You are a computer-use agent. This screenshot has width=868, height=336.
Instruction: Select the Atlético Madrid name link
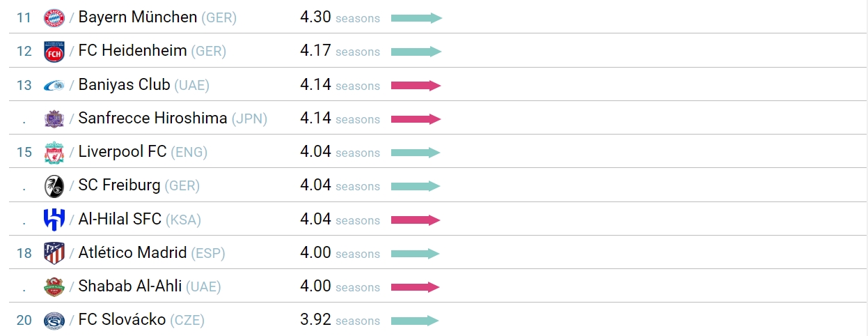[x=132, y=252]
